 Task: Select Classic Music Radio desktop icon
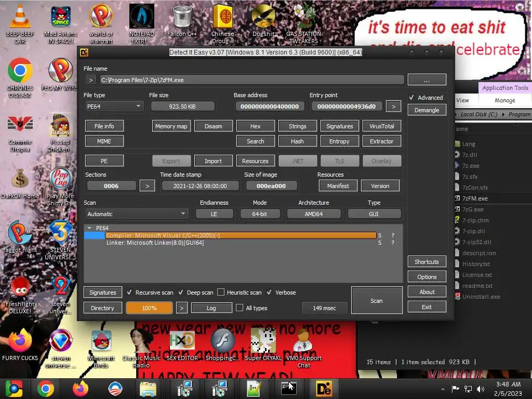click(141, 349)
